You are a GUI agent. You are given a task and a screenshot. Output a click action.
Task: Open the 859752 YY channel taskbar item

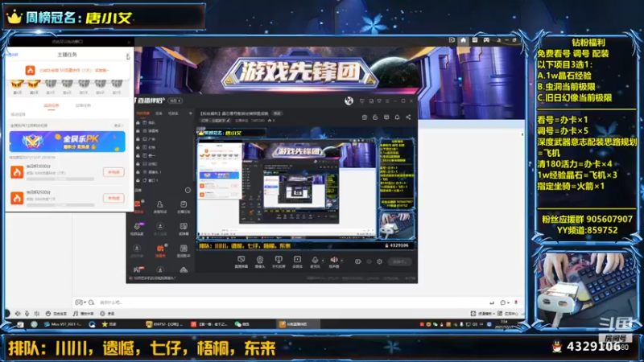(x=164, y=324)
